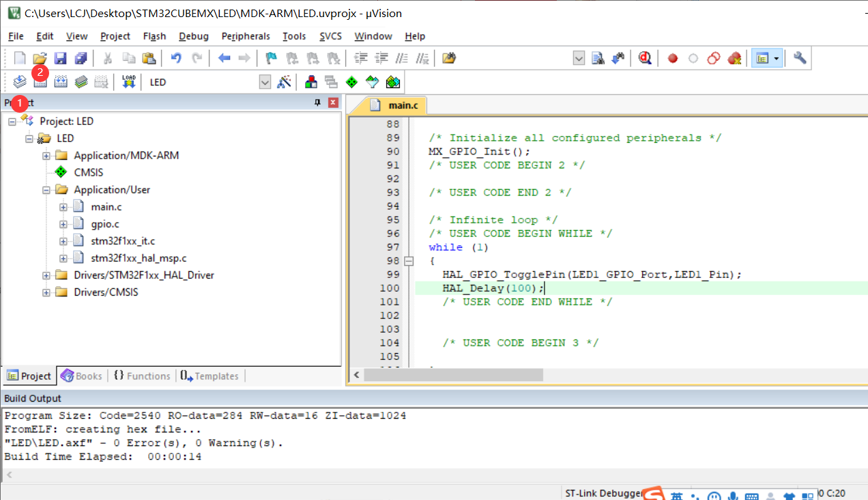Open the Flash menu

click(154, 36)
